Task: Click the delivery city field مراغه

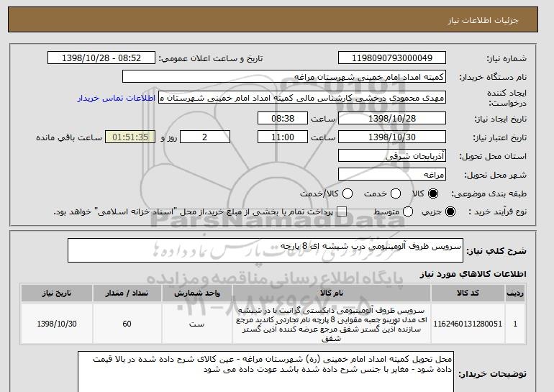Action: (x=392, y=175)
